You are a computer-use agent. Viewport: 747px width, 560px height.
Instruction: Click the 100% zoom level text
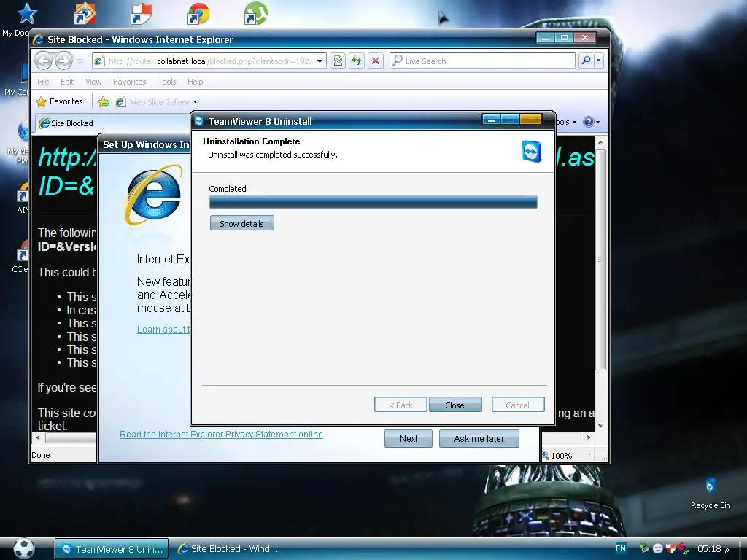pyautogui.click(x=562, y=455)
